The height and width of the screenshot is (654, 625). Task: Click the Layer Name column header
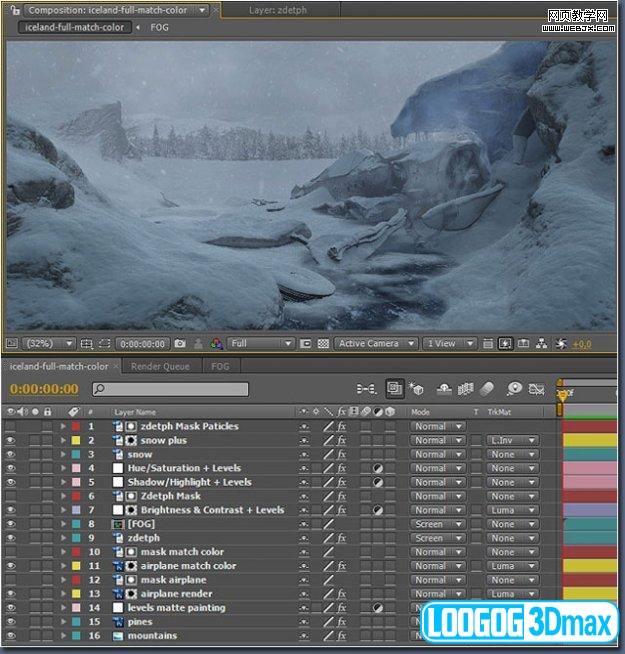(x=135, y=412)
